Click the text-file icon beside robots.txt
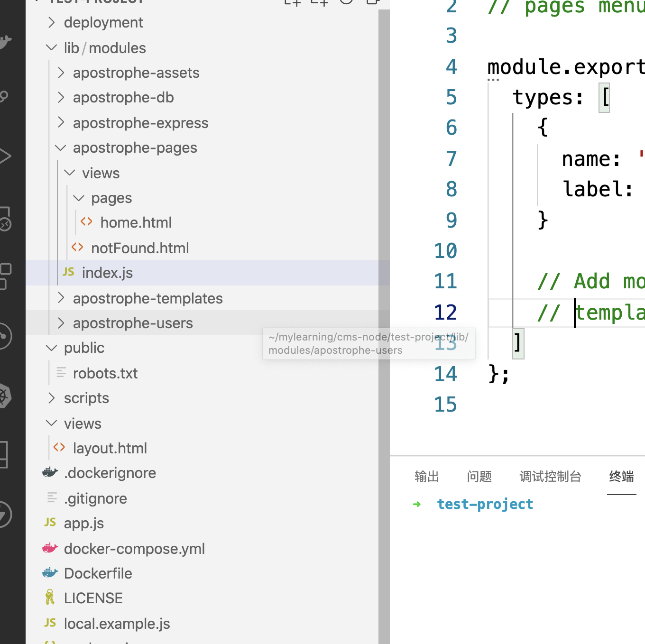 coord(61,372)
